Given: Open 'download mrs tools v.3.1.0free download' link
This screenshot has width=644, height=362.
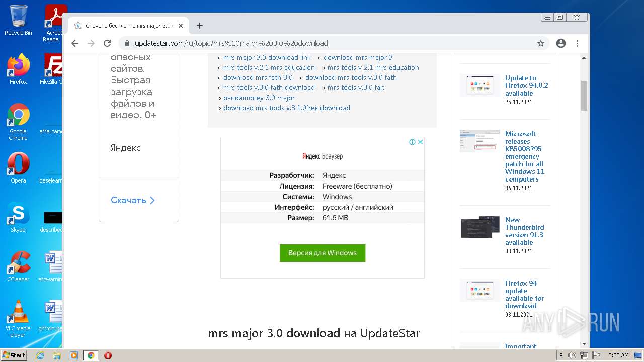Looking at the screenshot, I should (287, 108).
